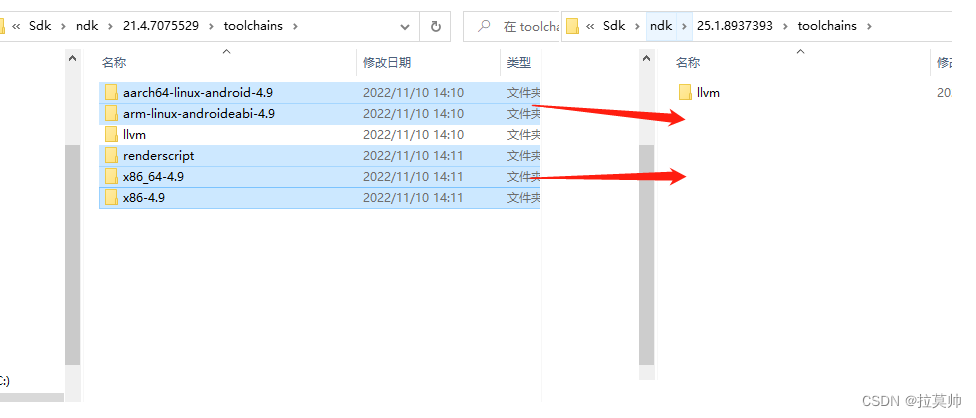Expand chevron after toolchains in left address bar

[x=295, y=26]
